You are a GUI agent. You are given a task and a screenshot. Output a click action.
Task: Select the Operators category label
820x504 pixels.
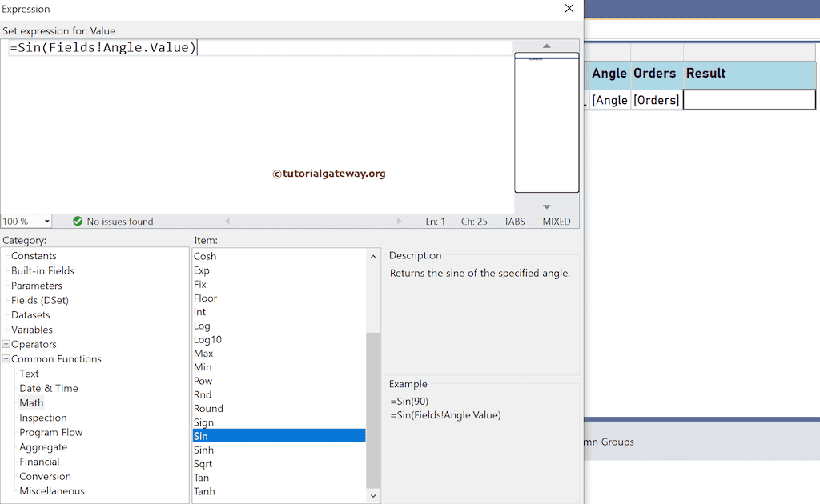[x=34, y=344]
